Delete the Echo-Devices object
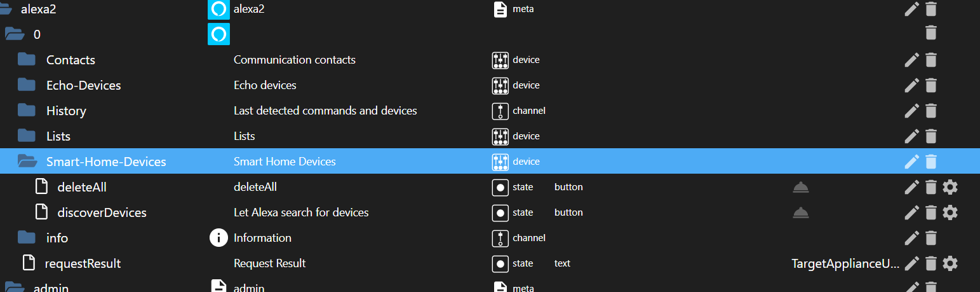 coord(930,85)
